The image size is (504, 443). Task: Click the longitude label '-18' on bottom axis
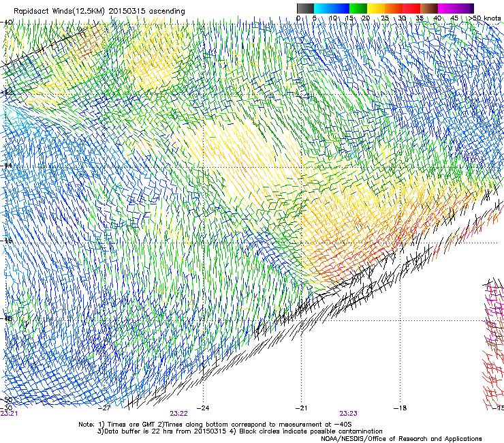400,408
